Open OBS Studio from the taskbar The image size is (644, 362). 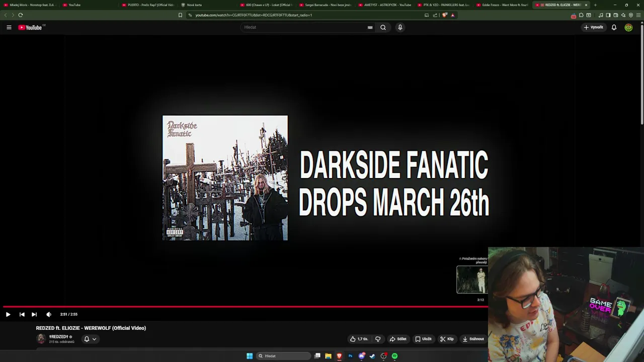tap(383, 356)
